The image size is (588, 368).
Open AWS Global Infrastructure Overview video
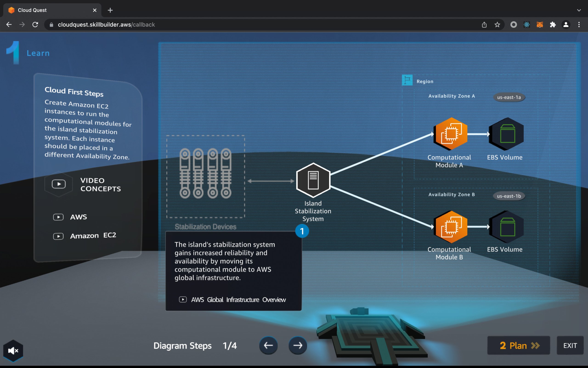tap(232, 300)
